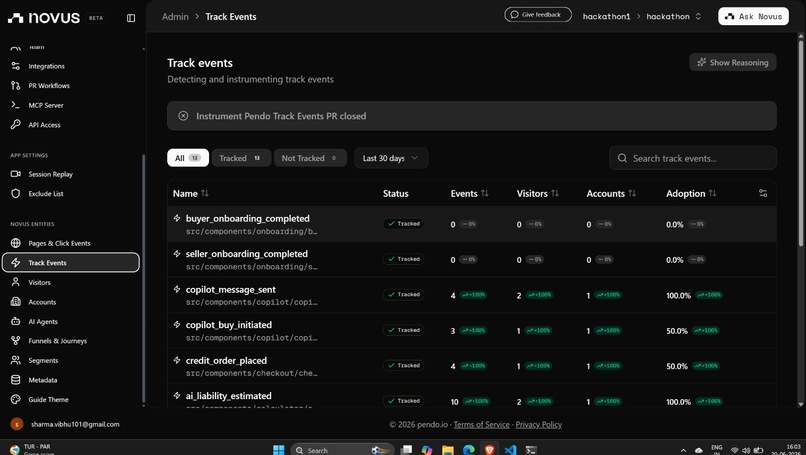This screenshot has width=806, height=455.
Task: Open table column settings icon
Action: (x=763, y=193)
